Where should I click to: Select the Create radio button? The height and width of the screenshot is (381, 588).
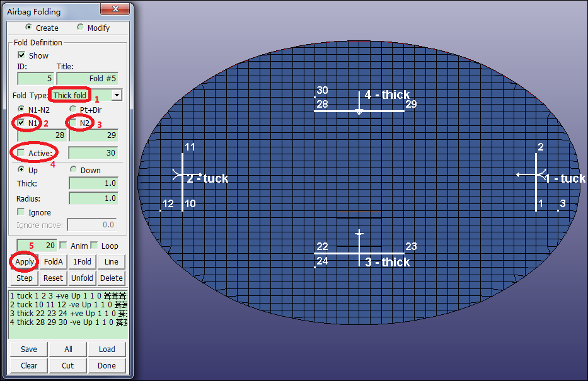[28, 28]
